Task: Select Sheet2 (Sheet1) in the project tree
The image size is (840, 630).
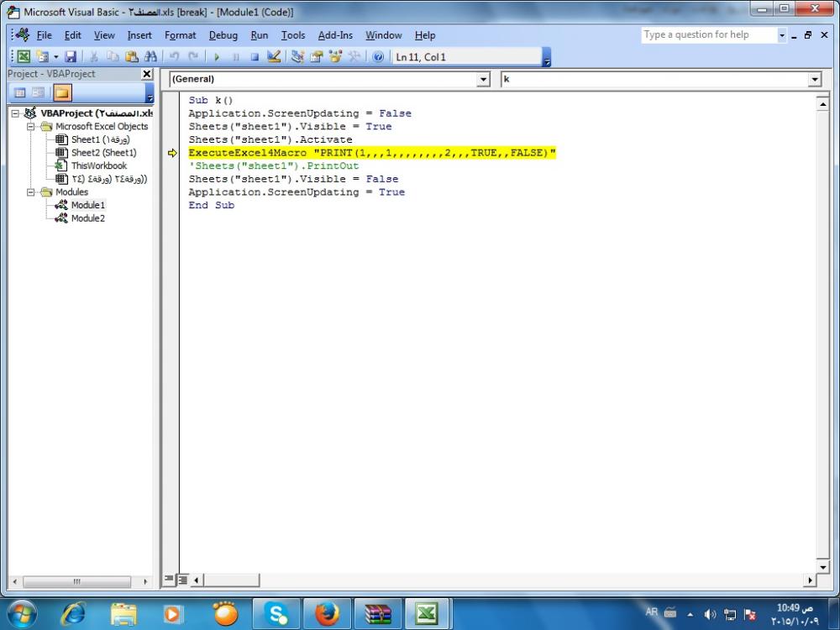Action: [x=104, y=153]
